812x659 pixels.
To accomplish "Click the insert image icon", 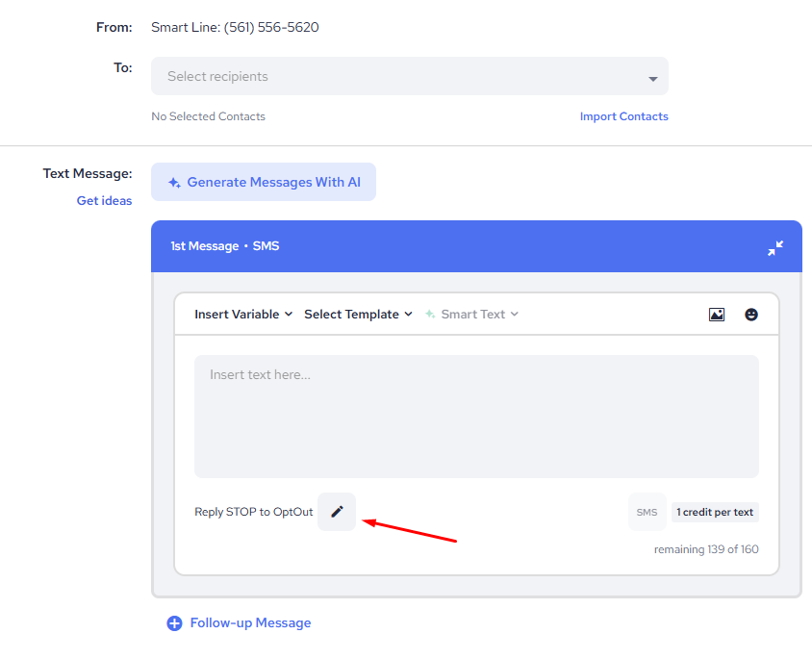I will click(717, 315).
